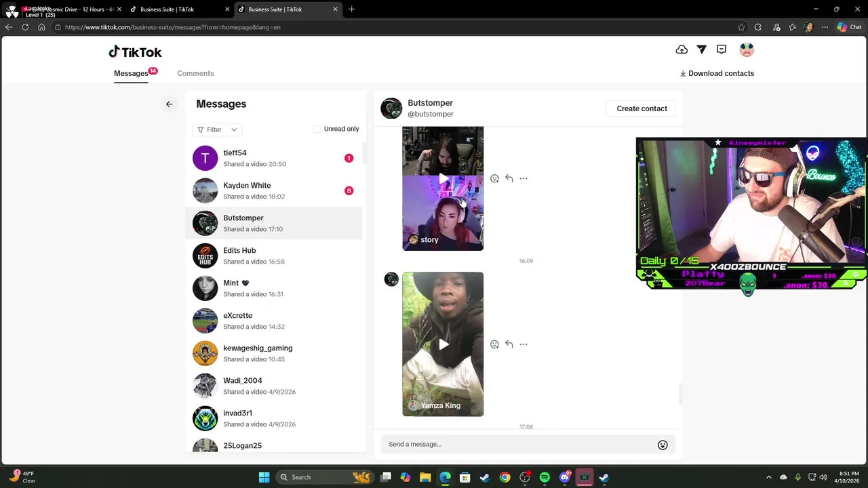Play the Yamza King shared video
This screenshot has width=868, height=488.
(443, 344)
